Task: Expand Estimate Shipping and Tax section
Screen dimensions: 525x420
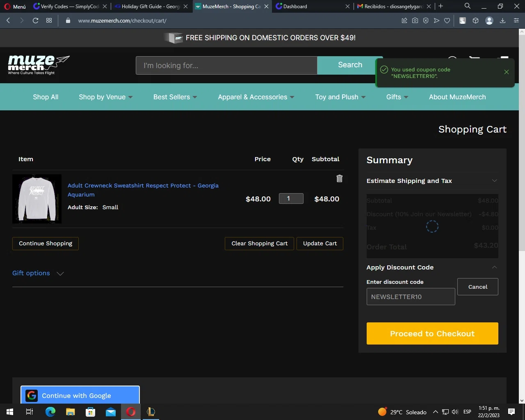Action: click(x=432, y=181)
